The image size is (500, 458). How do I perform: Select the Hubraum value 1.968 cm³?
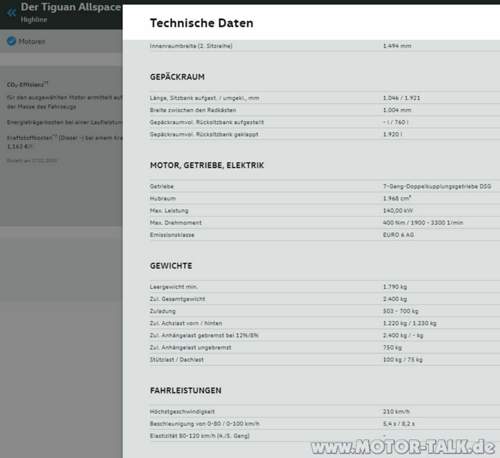(x=397, y=198)
